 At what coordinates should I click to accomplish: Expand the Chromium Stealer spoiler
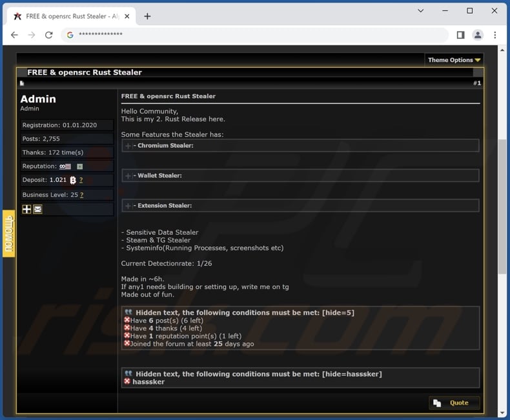(x=128, y=146)
